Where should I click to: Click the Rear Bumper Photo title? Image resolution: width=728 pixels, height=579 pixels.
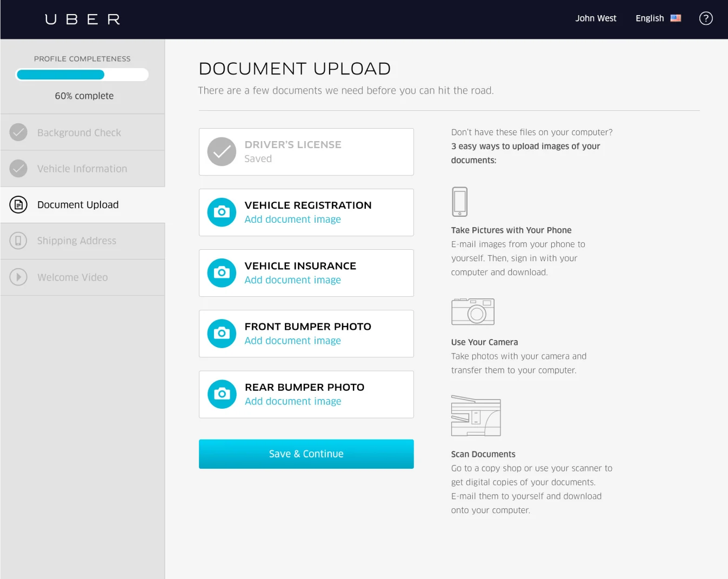click(x=305, y=387)
